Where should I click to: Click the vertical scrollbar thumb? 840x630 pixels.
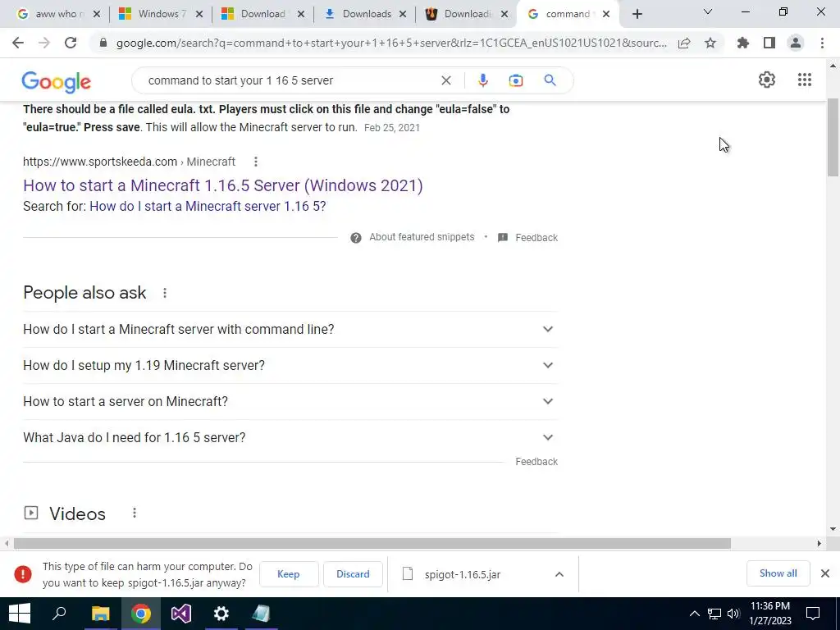(x=833, y=137)
